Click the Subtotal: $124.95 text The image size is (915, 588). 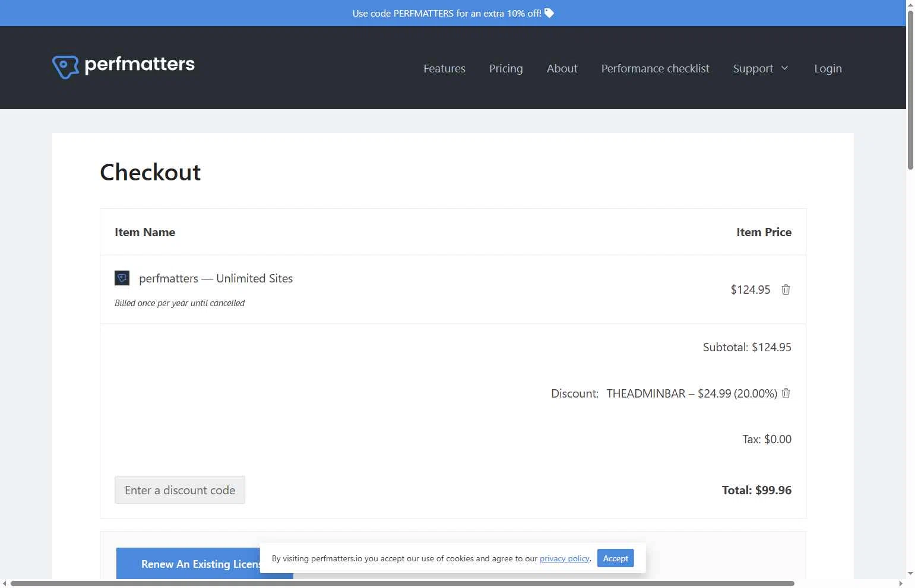(747, 347)
